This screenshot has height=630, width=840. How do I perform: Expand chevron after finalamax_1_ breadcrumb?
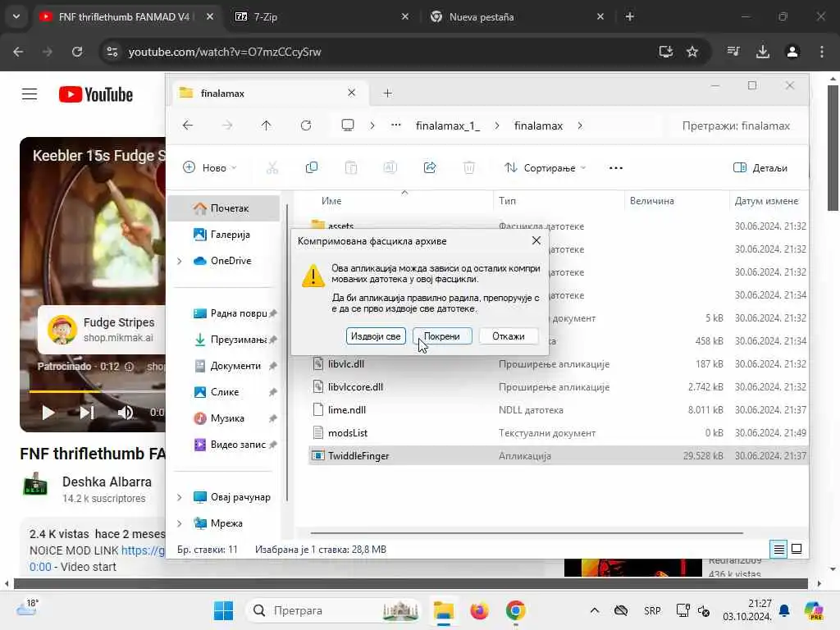click(x=497, y=126)
